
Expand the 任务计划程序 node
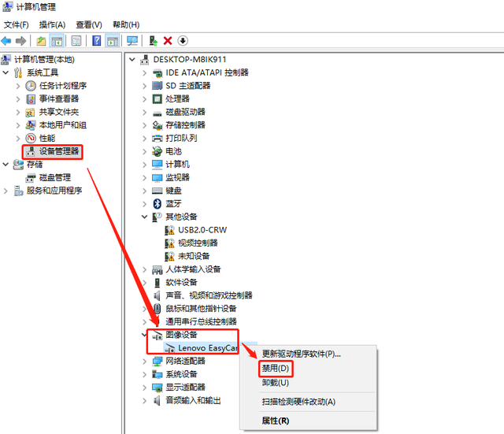pyautogui.click(x=18, y=86)
